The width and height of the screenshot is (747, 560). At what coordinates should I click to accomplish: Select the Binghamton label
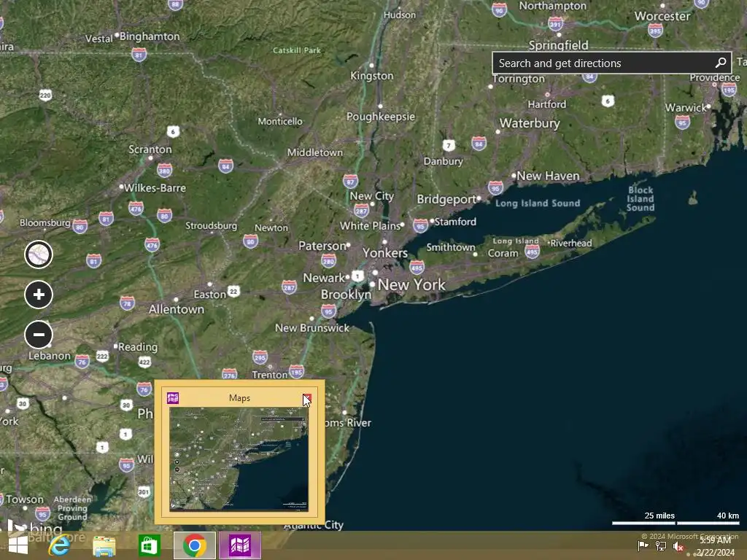(x=150, y=36)
